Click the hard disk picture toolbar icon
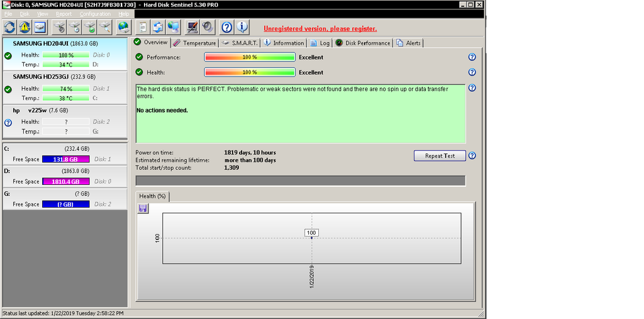 pyautogui.click(x=40, y=28)
